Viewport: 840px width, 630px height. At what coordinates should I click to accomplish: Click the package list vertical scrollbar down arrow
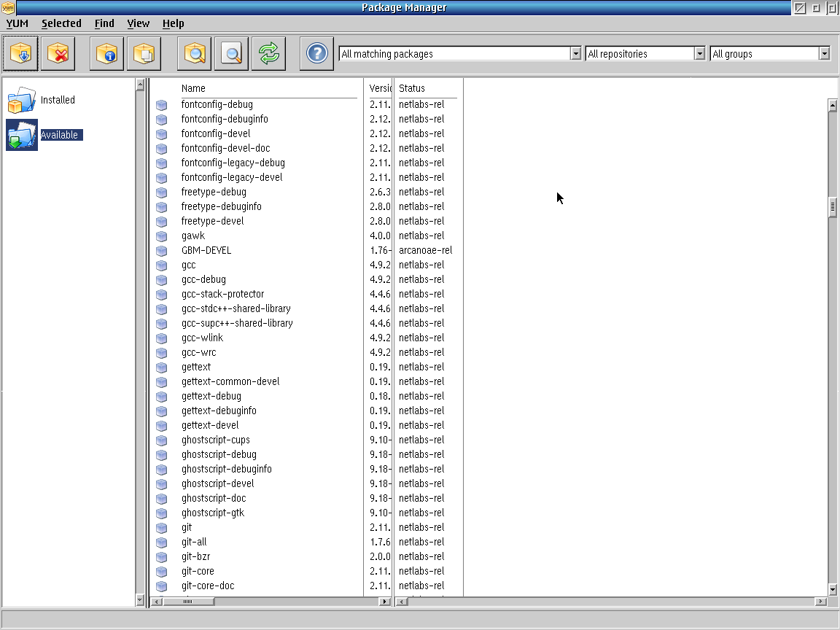tap(832, 589)
